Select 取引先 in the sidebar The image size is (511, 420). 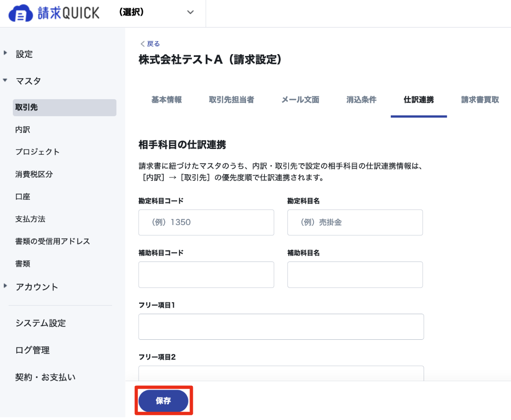[65, 107]
